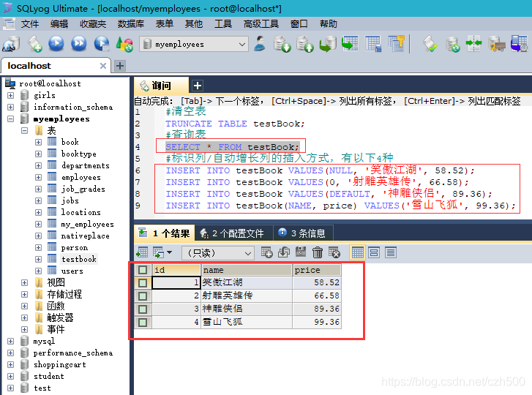Collapse the 表 tables folder
The width and height of the screenshot is (532, 395).
(x=24, y=130)
